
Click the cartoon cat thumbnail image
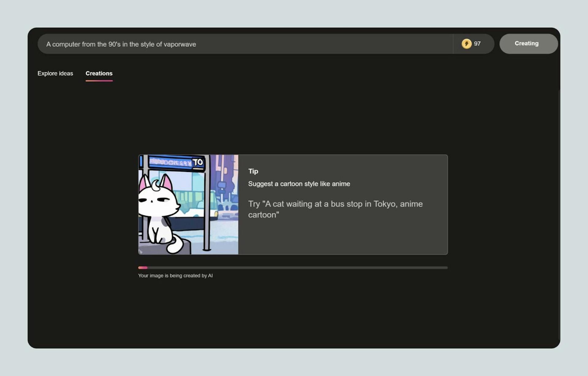[x=188, y=204]
